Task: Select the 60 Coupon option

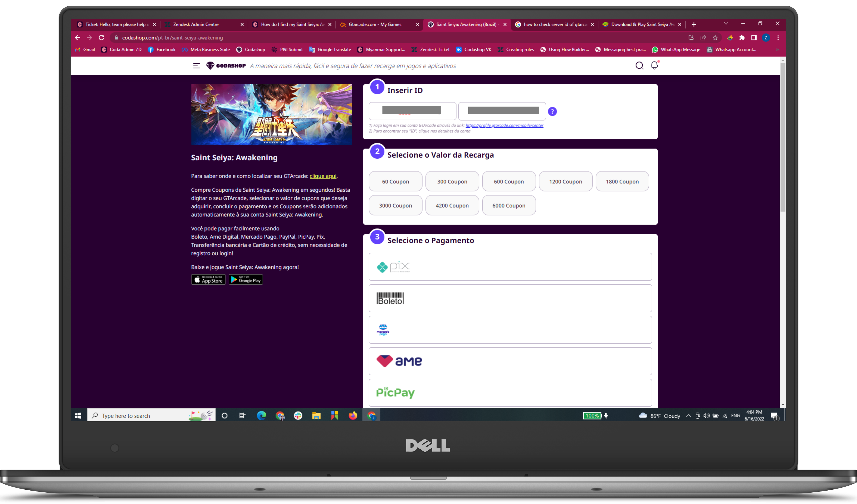Action: pos(395,181)
